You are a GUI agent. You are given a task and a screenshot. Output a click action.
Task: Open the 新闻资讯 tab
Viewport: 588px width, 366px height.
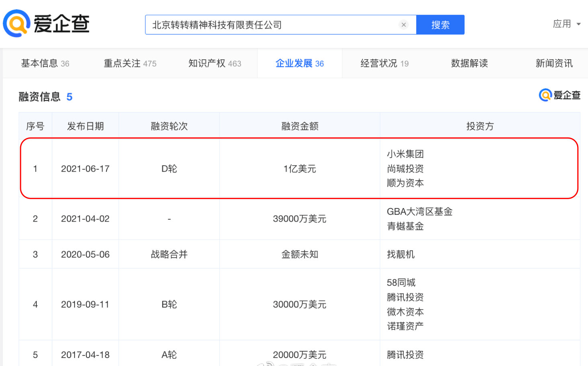point(554,63)
